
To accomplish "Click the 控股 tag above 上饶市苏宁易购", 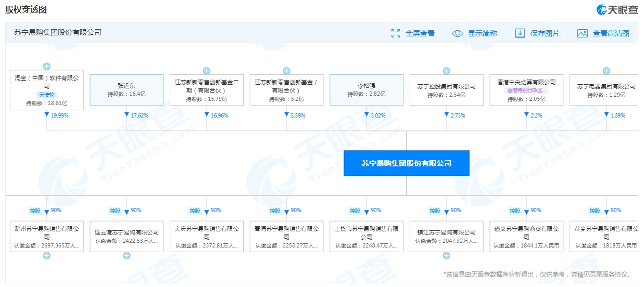I will 355,211.
